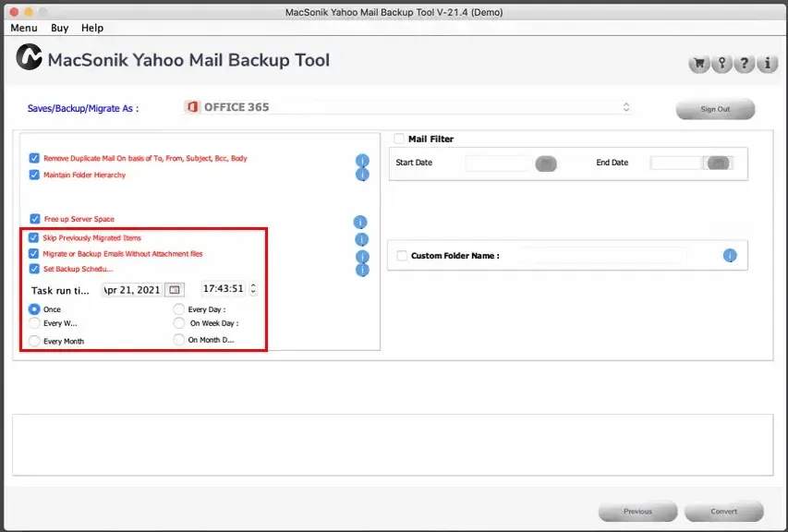Select the Every Week radio button

(x=34, y=323)
